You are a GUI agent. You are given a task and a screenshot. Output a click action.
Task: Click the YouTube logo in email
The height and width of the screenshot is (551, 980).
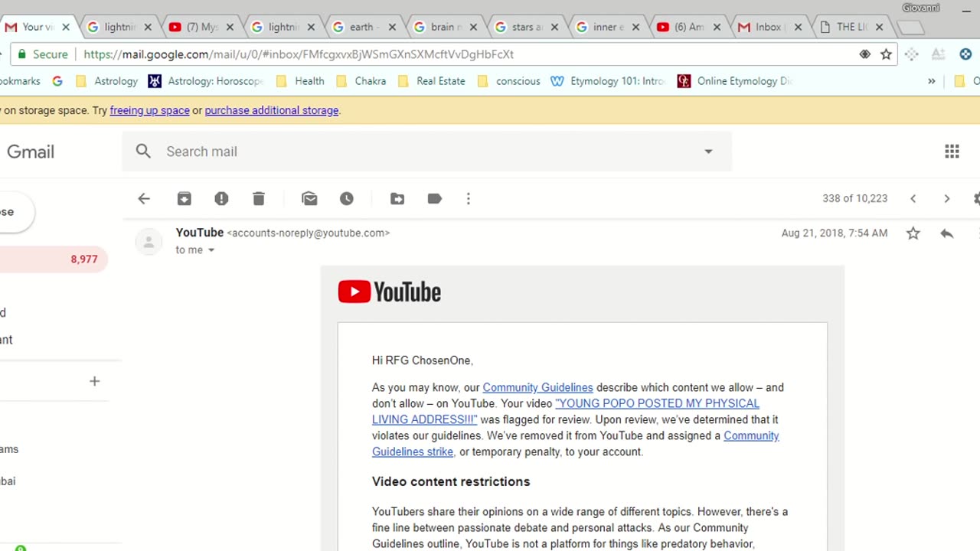click(390, 292)
